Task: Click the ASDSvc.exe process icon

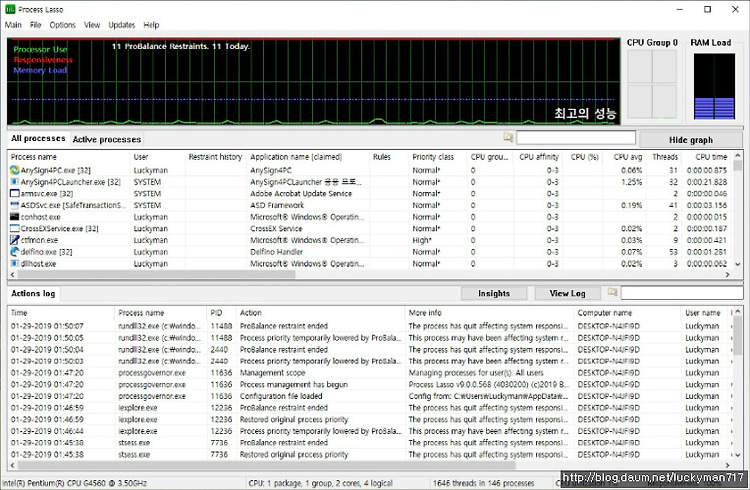Action: pos(14,205)
